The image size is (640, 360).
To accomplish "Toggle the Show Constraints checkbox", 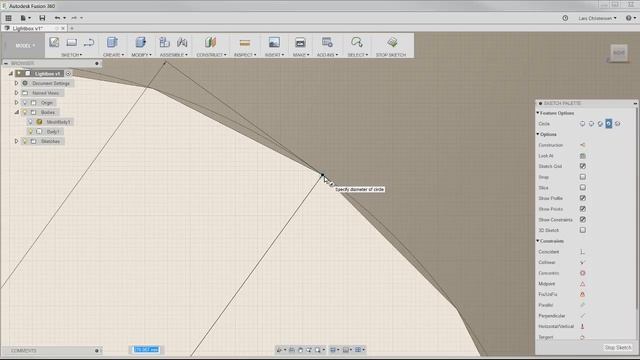I will 582,220.
